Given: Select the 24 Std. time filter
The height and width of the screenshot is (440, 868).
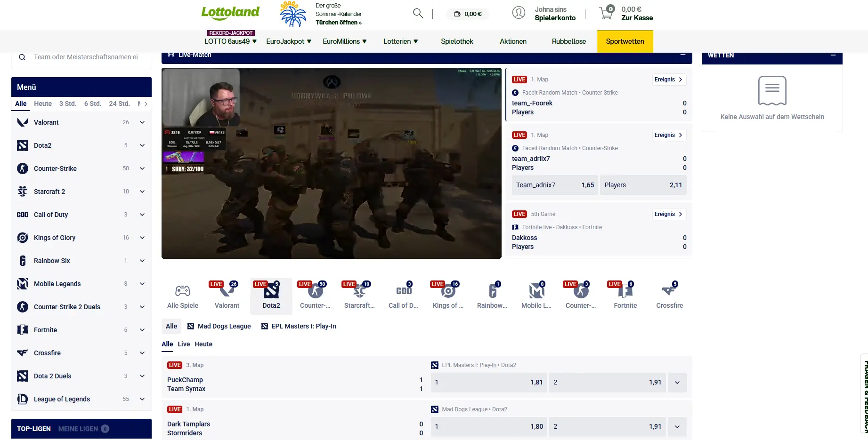Looking at the screenshot, I should [120, 104].
